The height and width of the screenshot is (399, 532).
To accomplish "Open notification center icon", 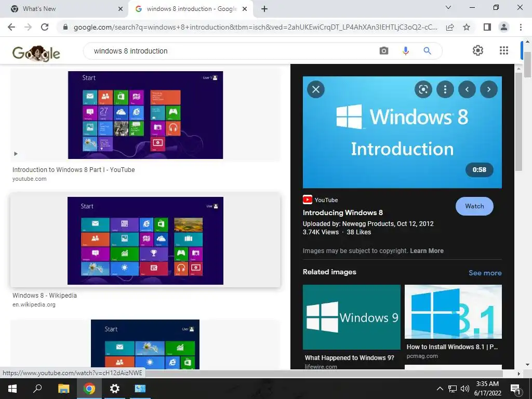I will pos(516,389).
